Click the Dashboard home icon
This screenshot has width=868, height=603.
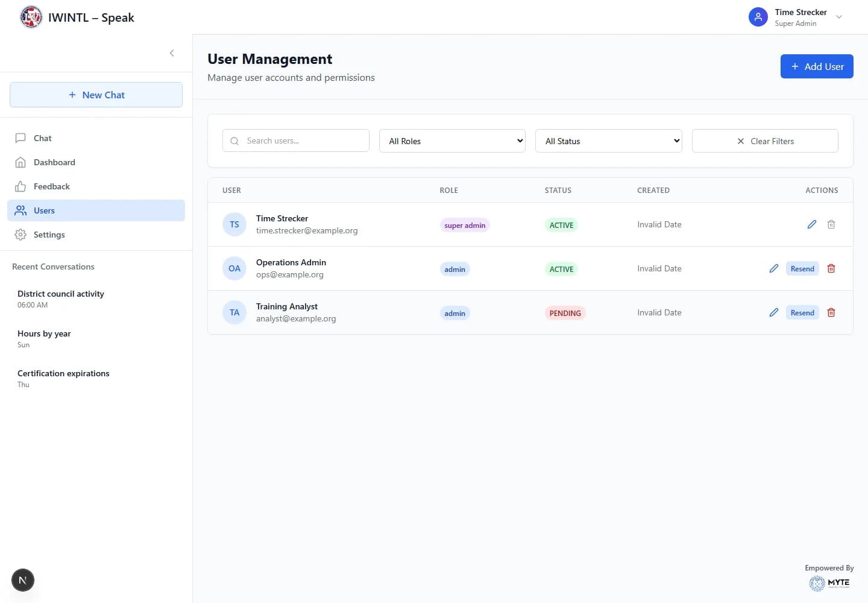pos(20,162)
